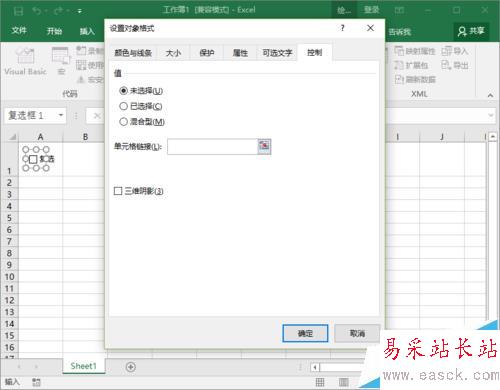This screenshot has width=500, height=390.
Task: Click the Select All corner triangle
Action: [12, 137]
